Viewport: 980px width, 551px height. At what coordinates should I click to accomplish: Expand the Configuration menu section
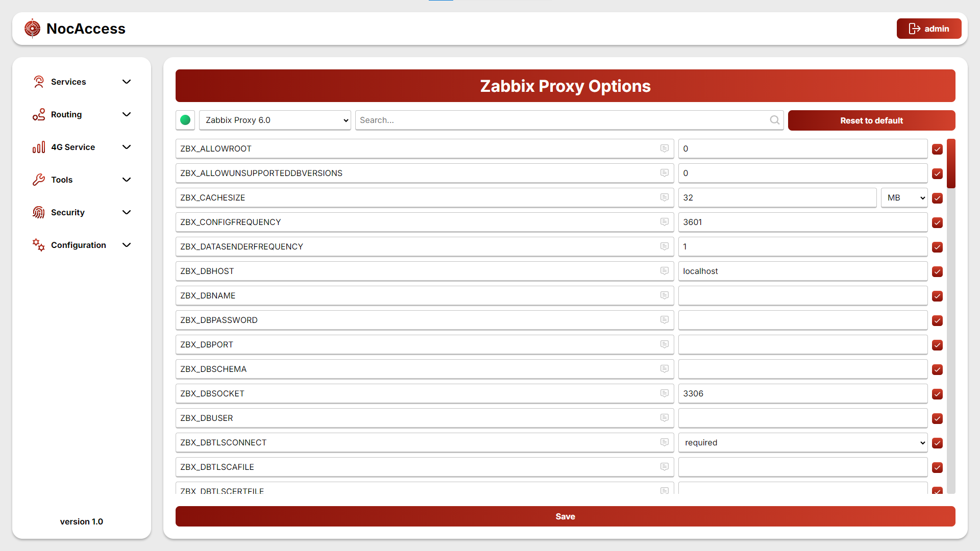(x=81, y=244)
